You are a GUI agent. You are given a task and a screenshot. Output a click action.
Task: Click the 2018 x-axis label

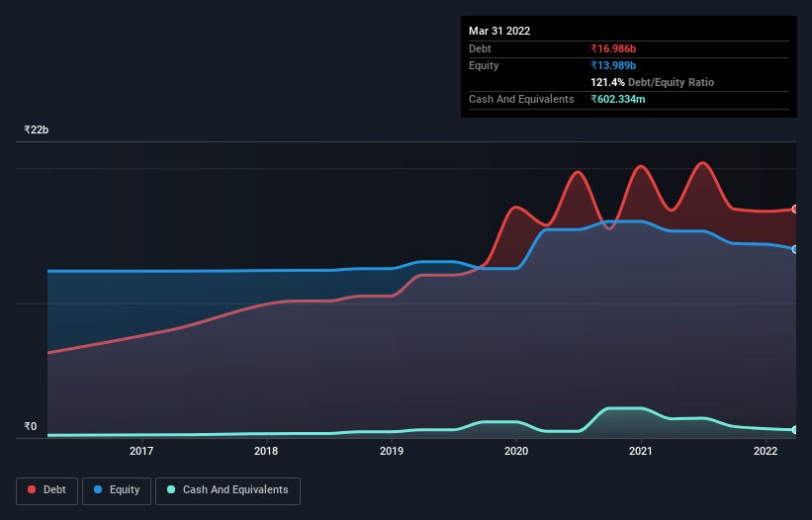pos(266,451)
